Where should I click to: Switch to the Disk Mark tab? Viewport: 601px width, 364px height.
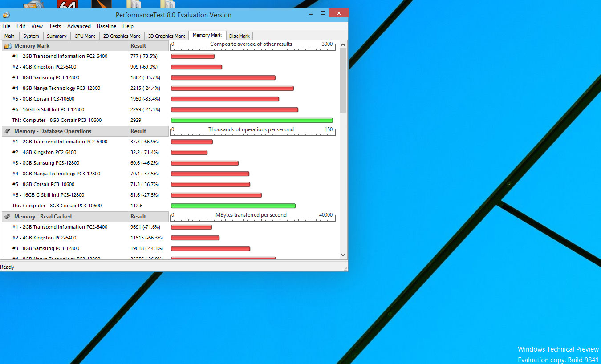pyautogui.click(x=240, y=36)
